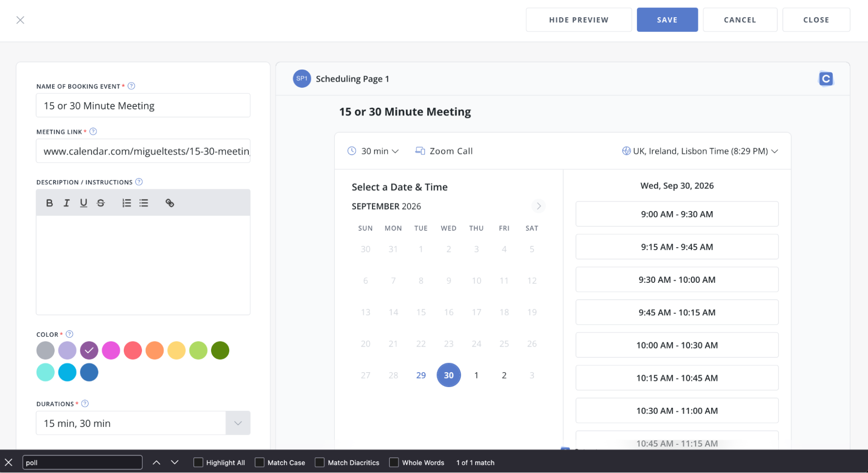
Task: Pick the dark green color swatch
Action: click(220, 350)
